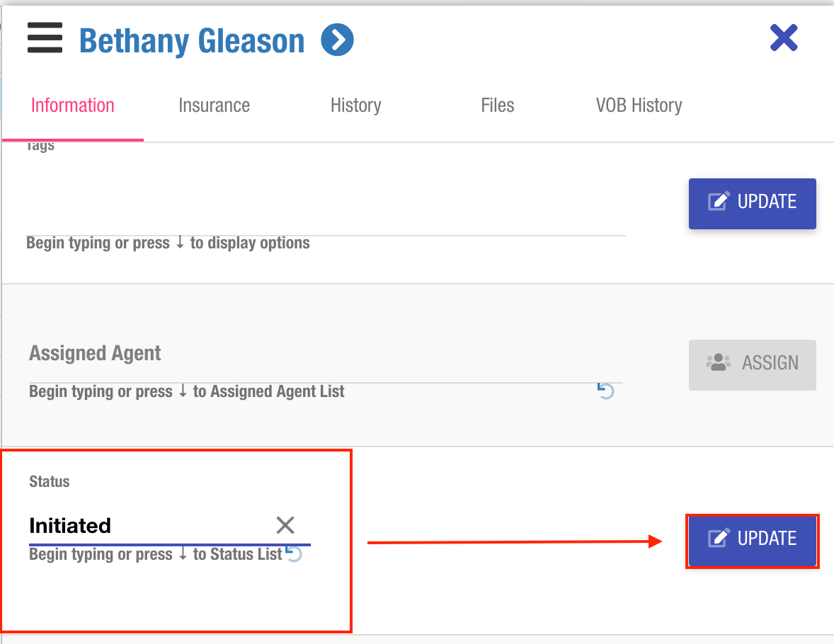Open the Status list dropdown field
Image resolution: width=834 pixels, height=644 pixels.
coord(149,526)
